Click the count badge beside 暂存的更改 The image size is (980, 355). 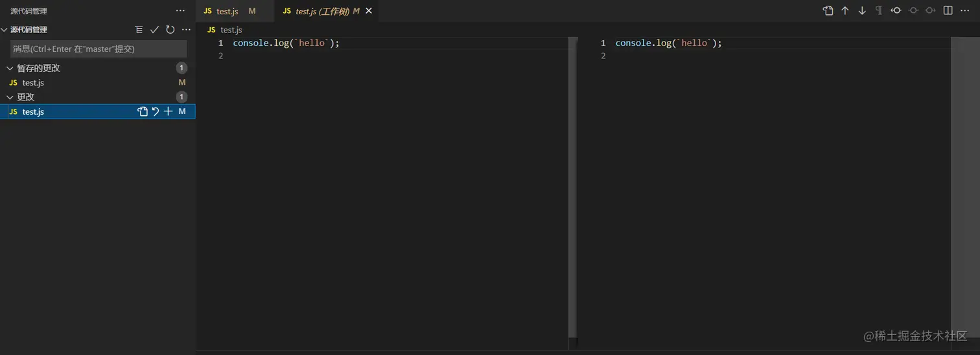(x=182, y=68)
